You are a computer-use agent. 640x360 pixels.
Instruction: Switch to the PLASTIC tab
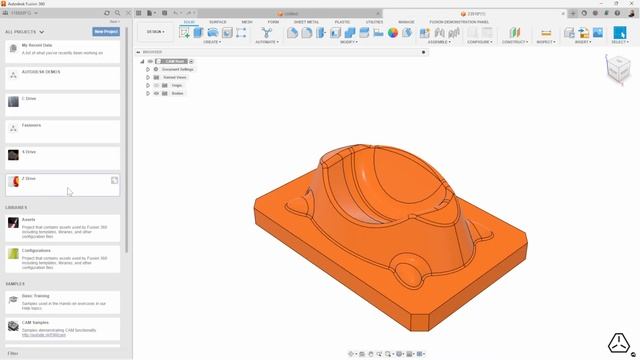tap(342, 22)
